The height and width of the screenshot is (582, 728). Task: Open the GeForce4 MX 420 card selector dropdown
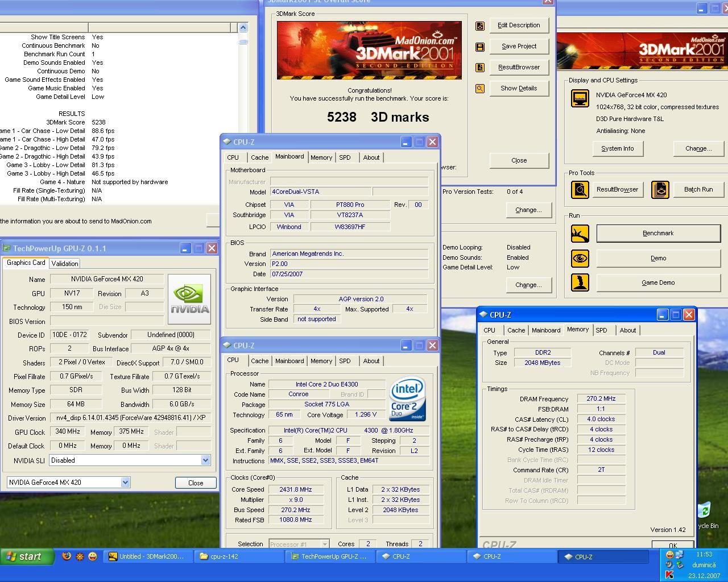pyautogui.click(x=125, y=483)
